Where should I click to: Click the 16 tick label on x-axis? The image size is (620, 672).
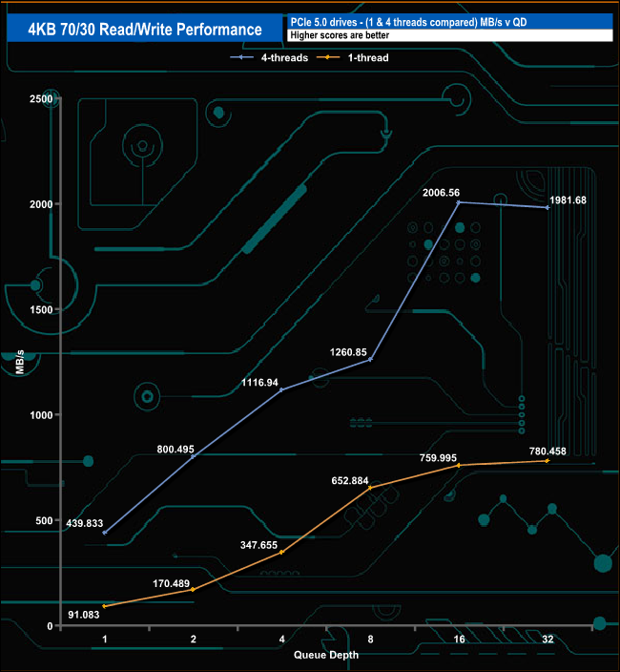[x=459, y=640]
